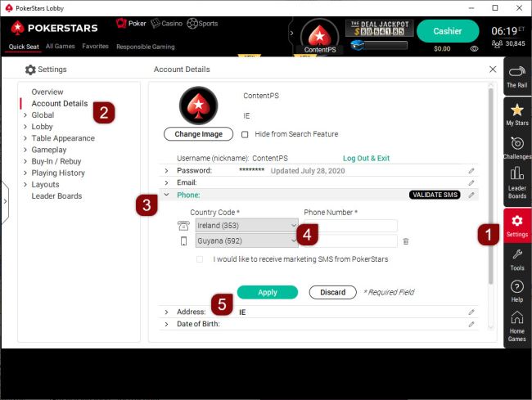532x400 pixels.
Task: Toggle balance visibility eye icon
Action: pyautogui.click(x=475, y=49)
